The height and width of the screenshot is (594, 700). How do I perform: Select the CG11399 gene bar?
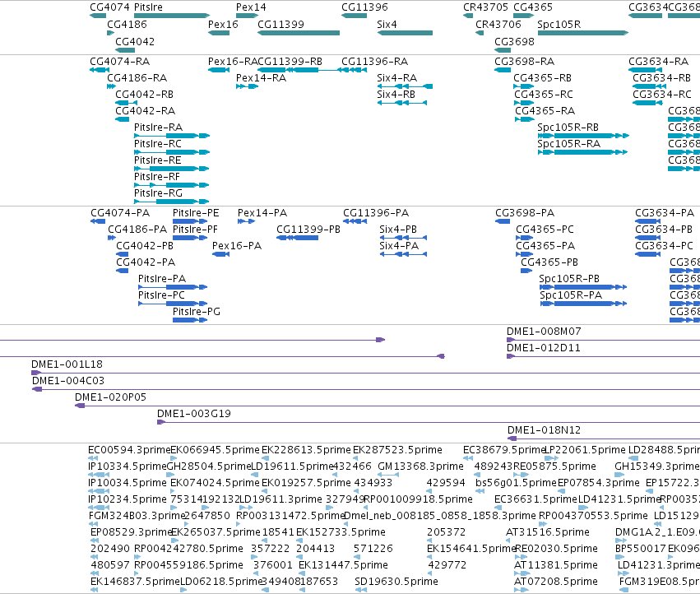(x=299, y=33)
